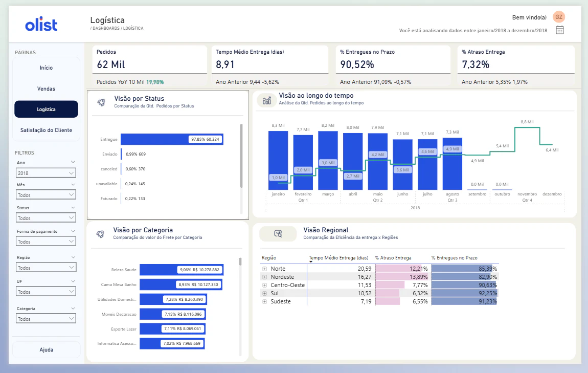Select the Beleza Saude category bar
This screenshot has width=588, height=373.
click(182, 270)
